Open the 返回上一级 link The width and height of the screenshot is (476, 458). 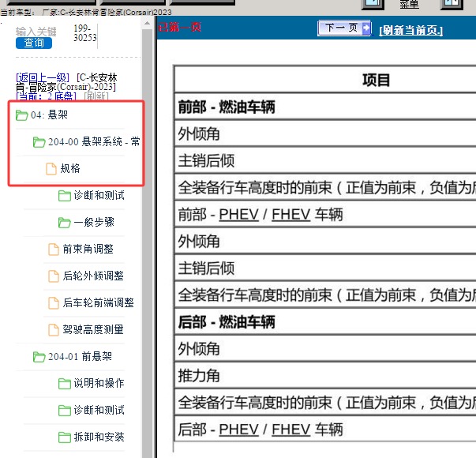click(x=43, y=77)
